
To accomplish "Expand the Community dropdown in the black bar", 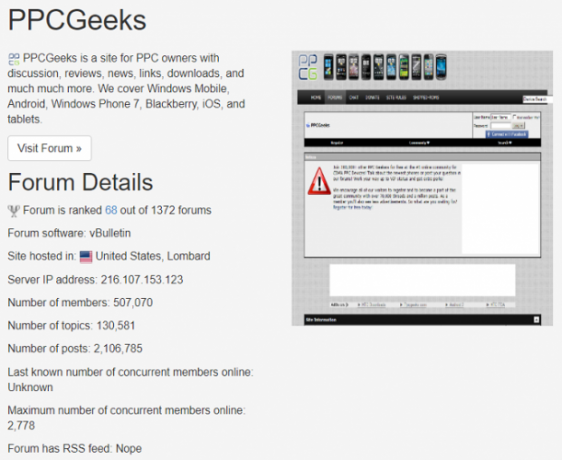I will tap(419, 143).
